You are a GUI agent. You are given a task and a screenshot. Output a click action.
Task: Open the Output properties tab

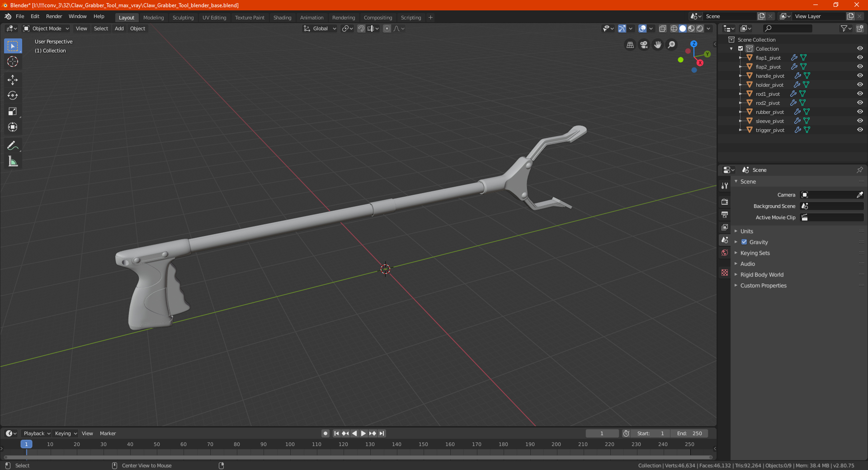click(x=725, y=214)
